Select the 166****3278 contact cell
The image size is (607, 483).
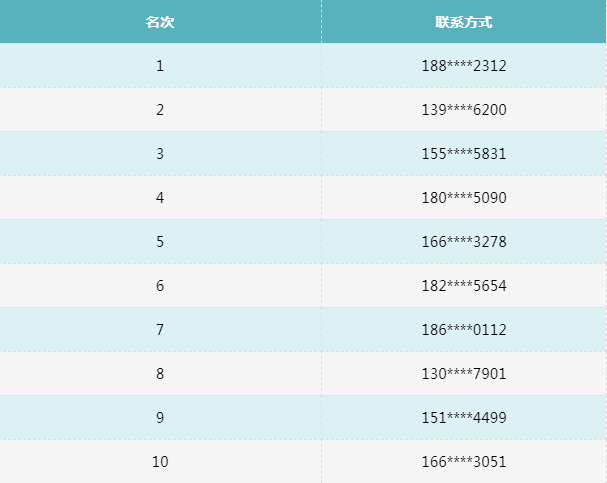tap(464, 242)
